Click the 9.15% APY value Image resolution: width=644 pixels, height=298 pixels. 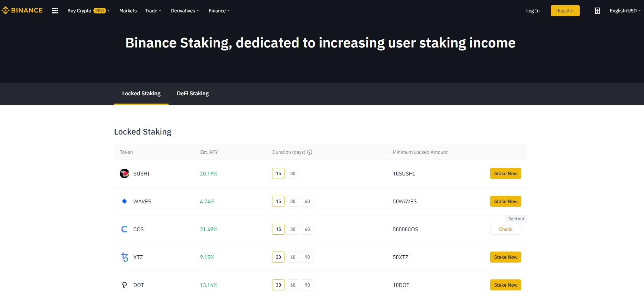(x=207, y=257)
